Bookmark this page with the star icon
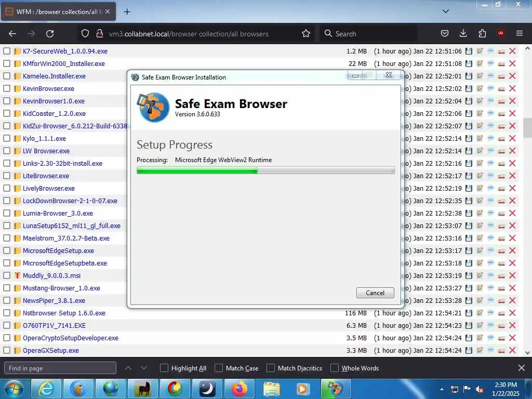 pyautogui.click(x=306, y=34)
